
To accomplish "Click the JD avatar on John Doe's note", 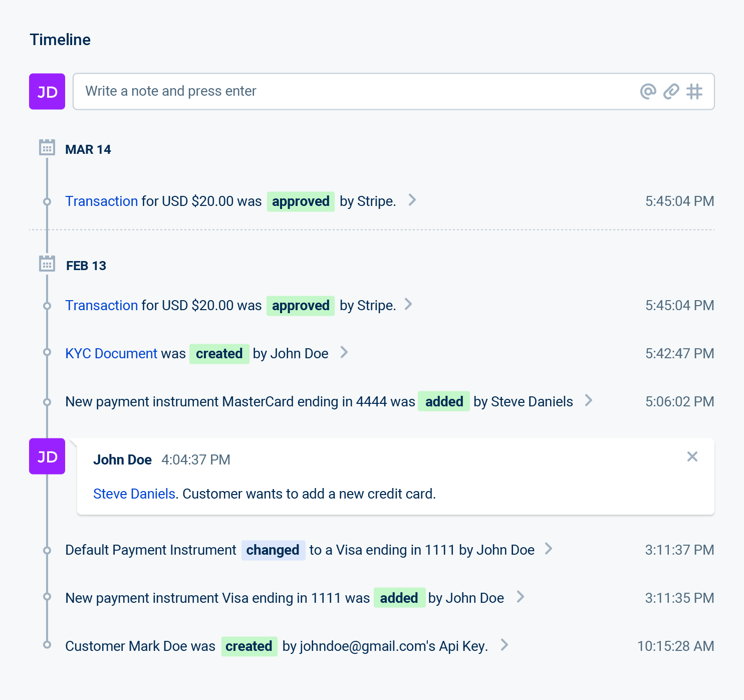I will tap(47, 456).
